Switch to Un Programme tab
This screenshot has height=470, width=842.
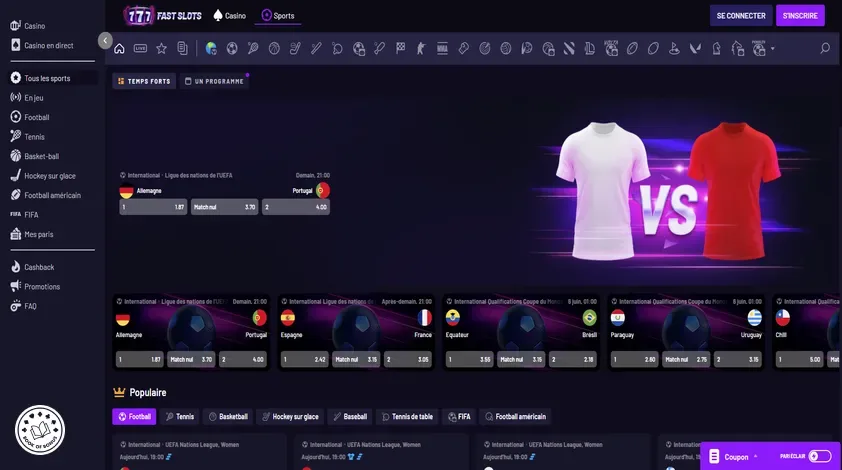pos(214,81)
